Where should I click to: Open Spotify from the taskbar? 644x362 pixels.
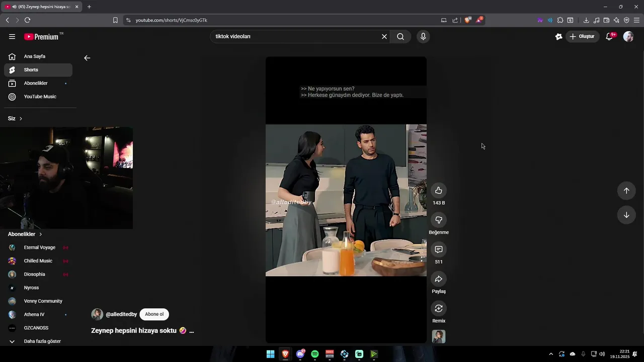click(x=315, y=354)
